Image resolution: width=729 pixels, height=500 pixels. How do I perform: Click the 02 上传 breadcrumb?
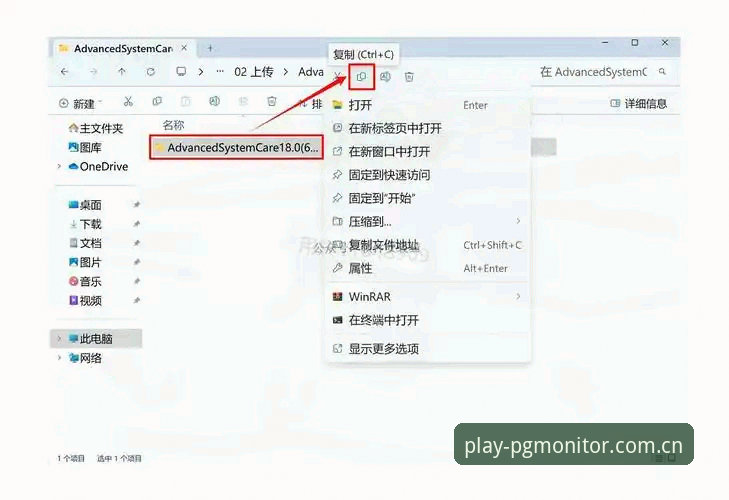(x=253, y=72)
